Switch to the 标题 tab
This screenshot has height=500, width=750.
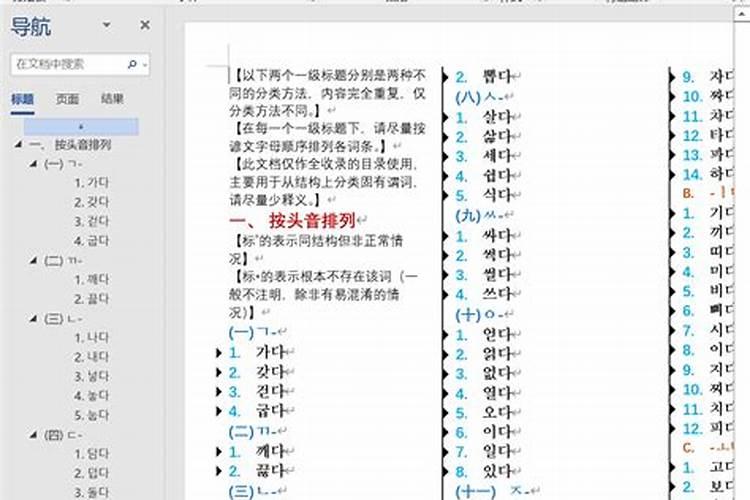point(22,100)
